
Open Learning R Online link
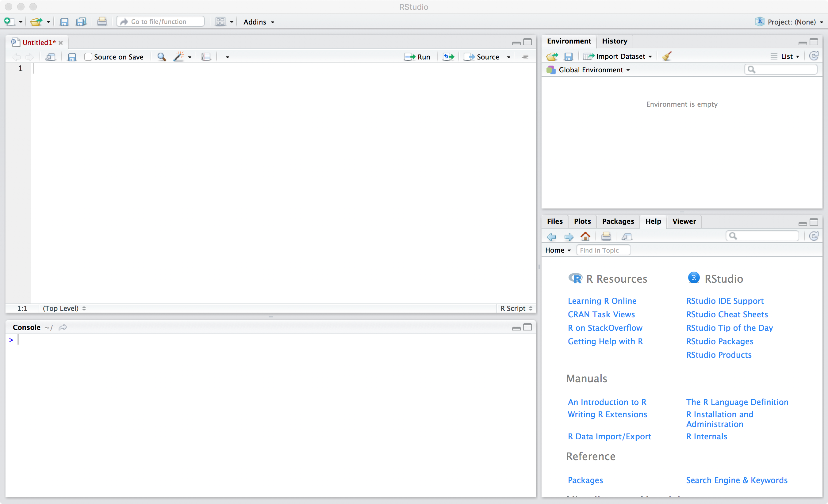pyautogui.click(x=602, y=301)
